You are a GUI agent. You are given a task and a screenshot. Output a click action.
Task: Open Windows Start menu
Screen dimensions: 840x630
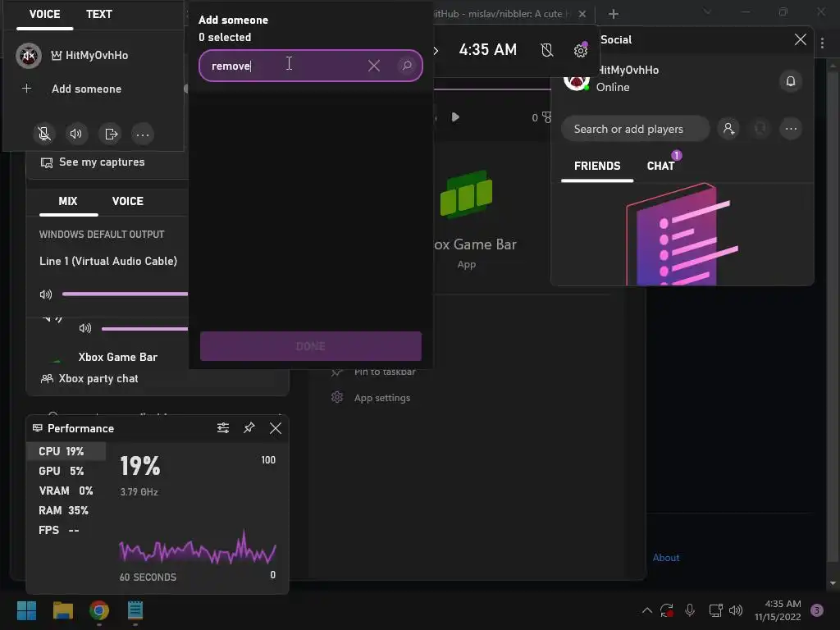tap(26, 610)
